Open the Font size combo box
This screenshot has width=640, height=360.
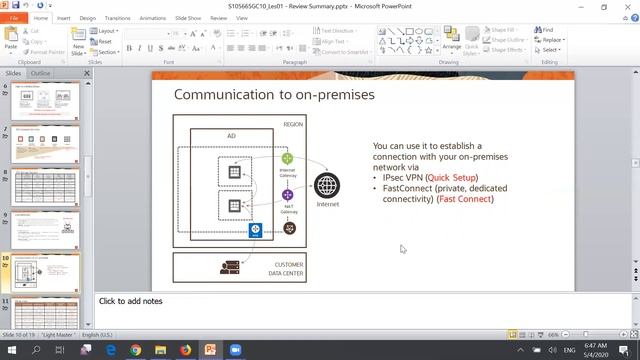[x=180, y=34]
